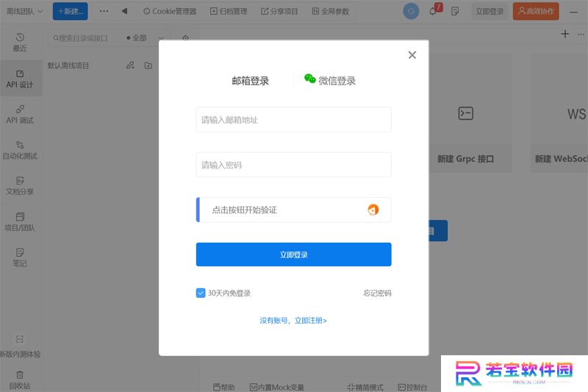Open 回收站 in sidebar
Image resolution: width=588 pixels, height=392 pixels.
(20, 380)
